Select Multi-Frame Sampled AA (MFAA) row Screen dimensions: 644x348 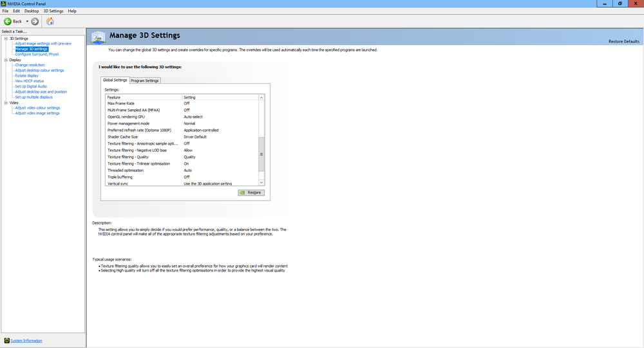pyautogui.click(x=182, y=110)
